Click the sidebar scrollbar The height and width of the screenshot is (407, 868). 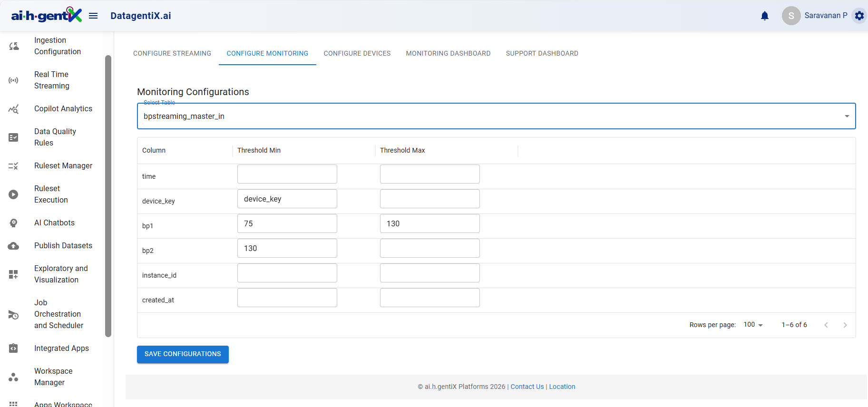pos(108,196)
